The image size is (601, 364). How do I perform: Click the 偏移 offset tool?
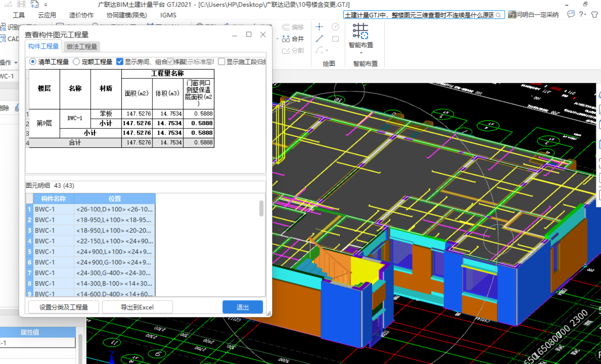point(293,27)
